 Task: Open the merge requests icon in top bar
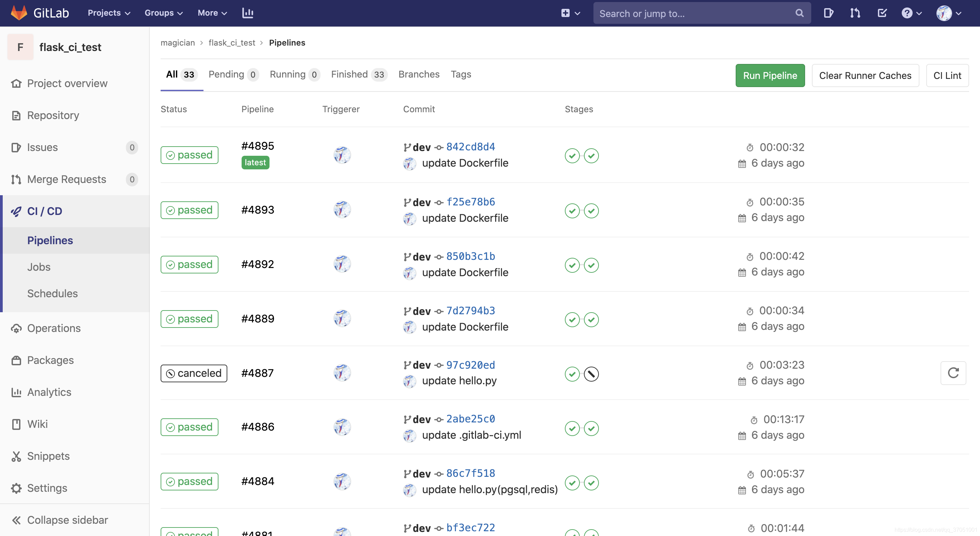[x=855, y=13]
